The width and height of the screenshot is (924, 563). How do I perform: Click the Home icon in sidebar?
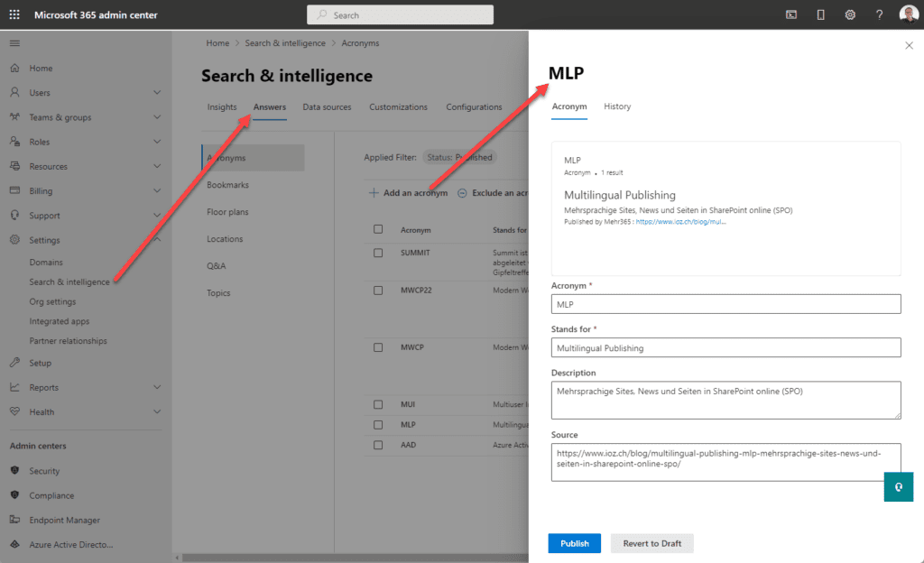pos(14,69)
